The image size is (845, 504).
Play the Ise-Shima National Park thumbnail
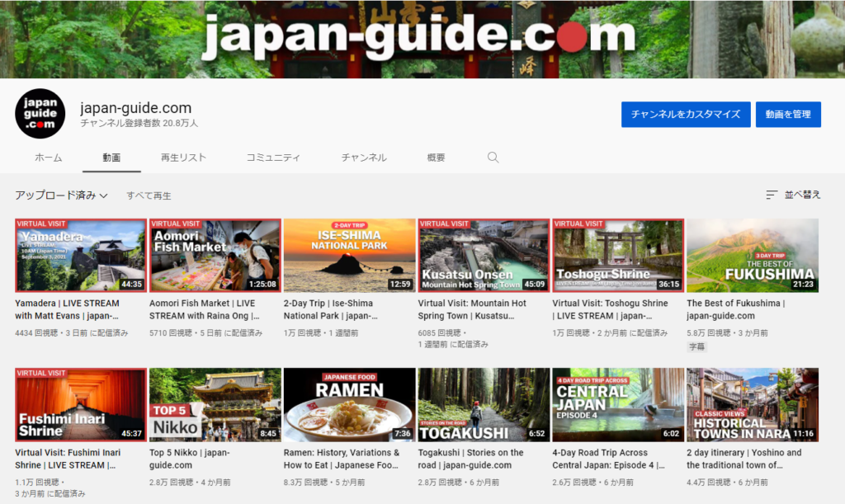(x=349, y=255)
